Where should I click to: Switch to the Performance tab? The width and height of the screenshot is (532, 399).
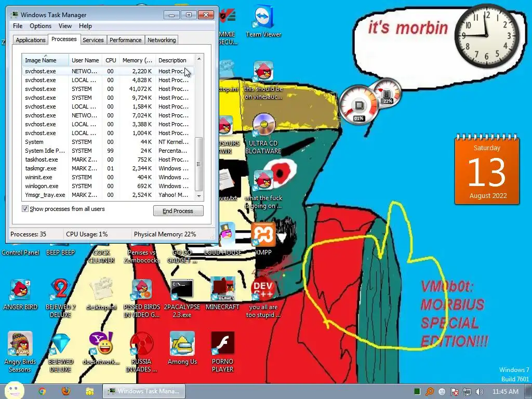[126, 39]
